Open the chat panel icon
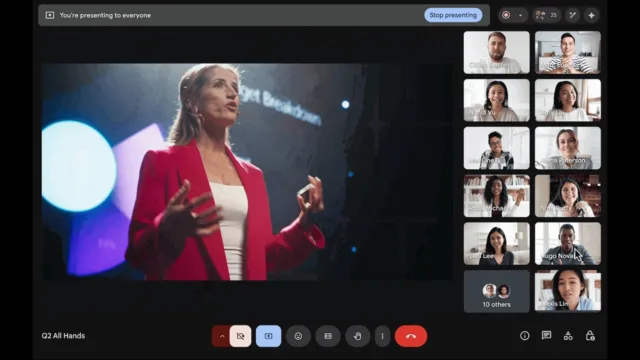 click(x=546, y=336)
